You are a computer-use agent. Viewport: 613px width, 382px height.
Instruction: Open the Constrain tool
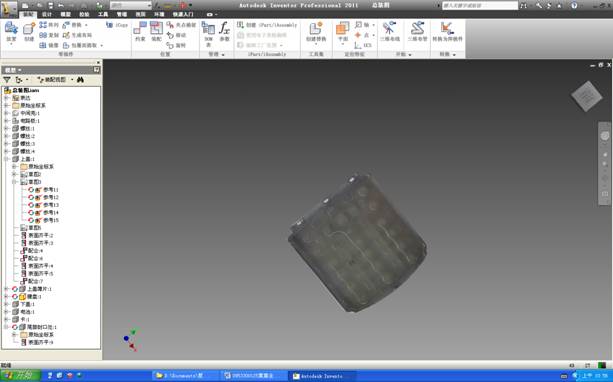pyautogui.click(x=140, y=32)
